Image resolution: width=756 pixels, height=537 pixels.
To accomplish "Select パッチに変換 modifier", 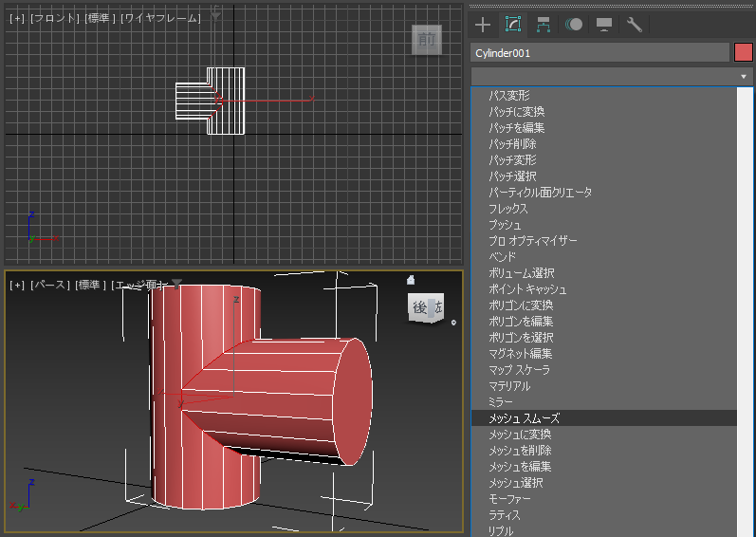I will (603, 112).
